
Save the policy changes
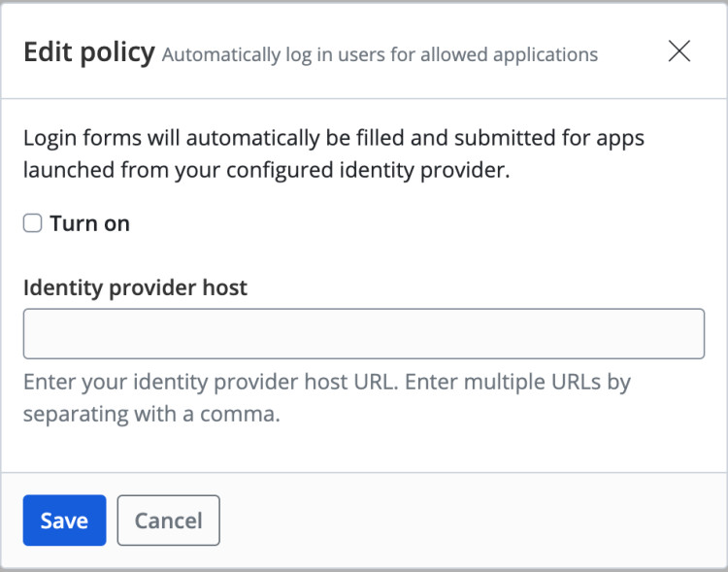[64, 521]
